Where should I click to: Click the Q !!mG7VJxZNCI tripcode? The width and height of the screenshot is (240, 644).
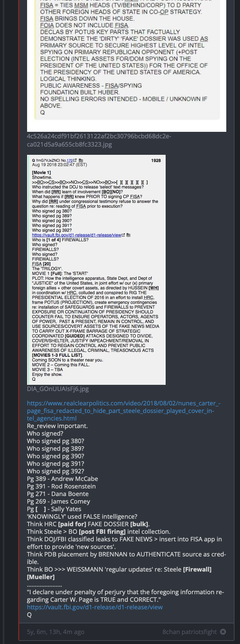tap(46, 160)
